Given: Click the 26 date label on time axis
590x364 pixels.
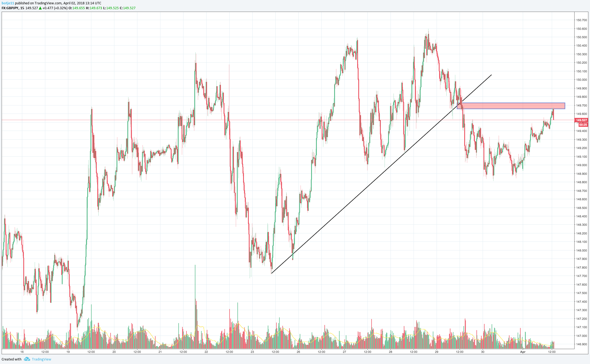Looking at the screenshot, I should point(298,352).
